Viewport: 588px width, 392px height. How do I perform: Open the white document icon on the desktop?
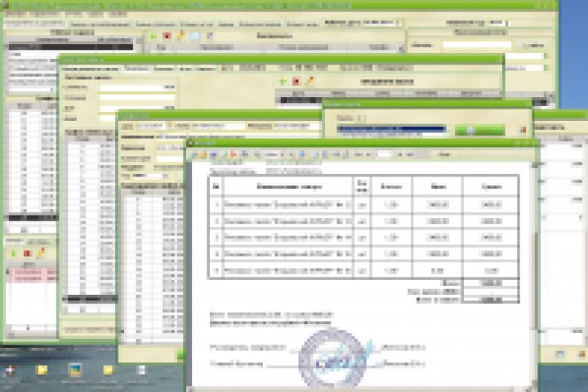[141, 371]
